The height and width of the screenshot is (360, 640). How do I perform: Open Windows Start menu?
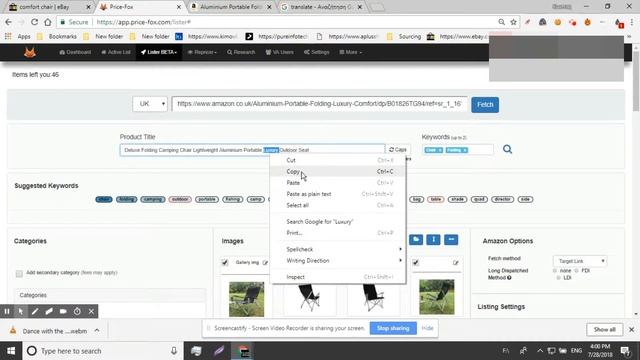[x=11, y=351]
